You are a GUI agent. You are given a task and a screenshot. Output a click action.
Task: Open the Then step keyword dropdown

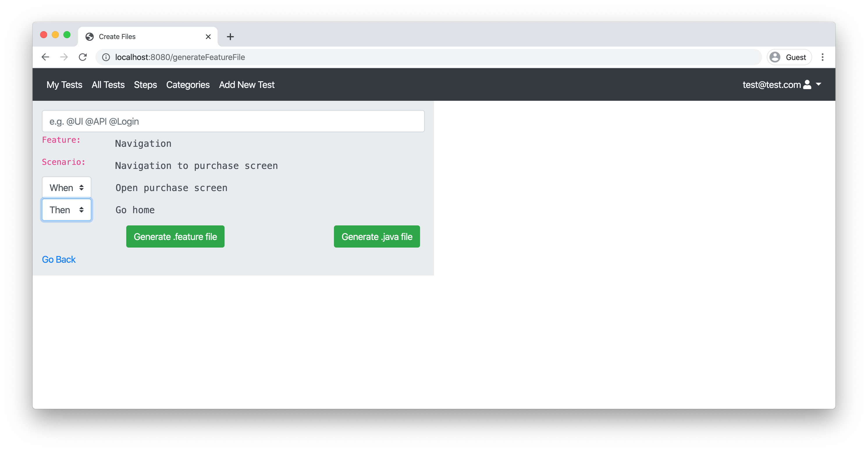pos(66,210)
